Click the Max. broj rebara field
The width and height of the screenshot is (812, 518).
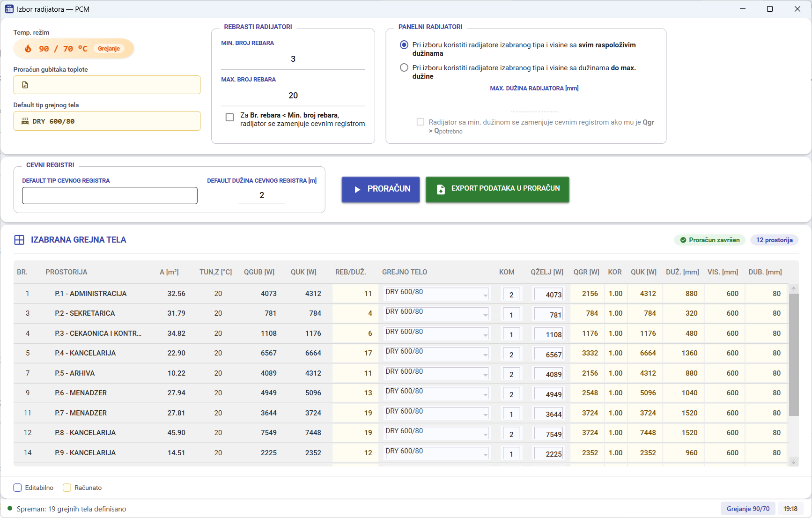point(293,96)
